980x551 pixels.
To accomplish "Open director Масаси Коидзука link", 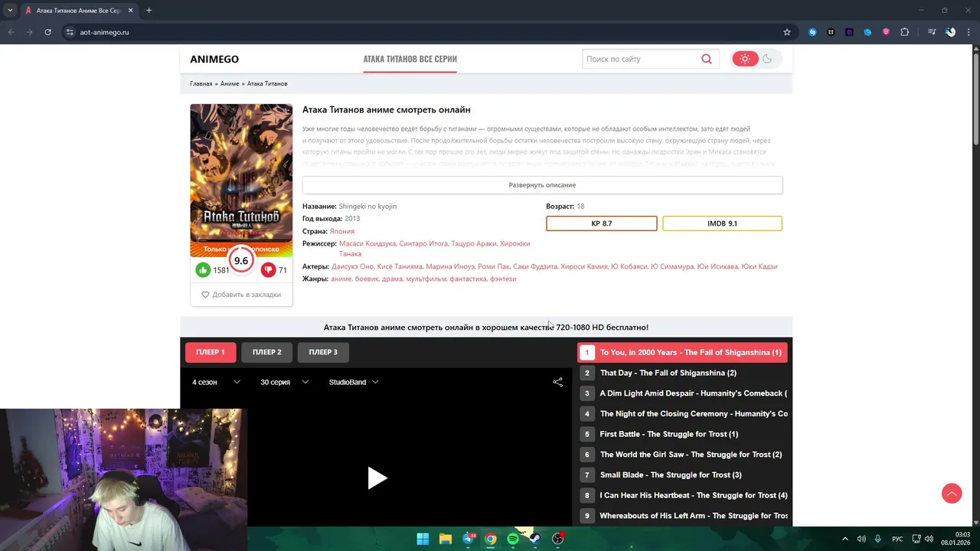I will (x=367, y=243).
